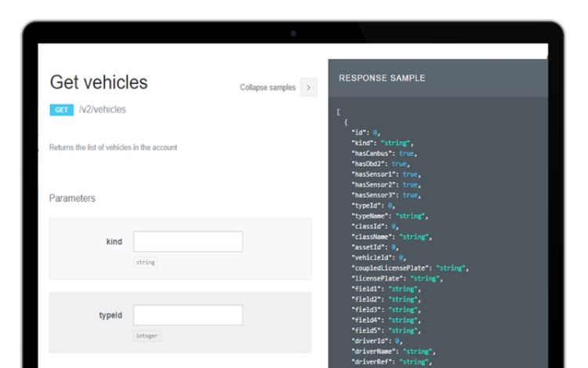Screen dimensions: 588x368
Task: Focus the kind parameter input field
Action: (187, 242)
